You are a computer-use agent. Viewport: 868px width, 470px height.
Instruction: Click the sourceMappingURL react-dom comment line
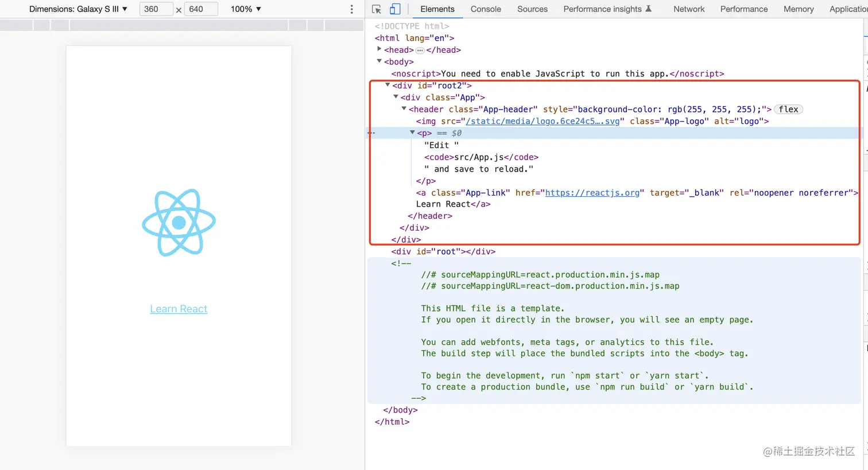(550, 286)
